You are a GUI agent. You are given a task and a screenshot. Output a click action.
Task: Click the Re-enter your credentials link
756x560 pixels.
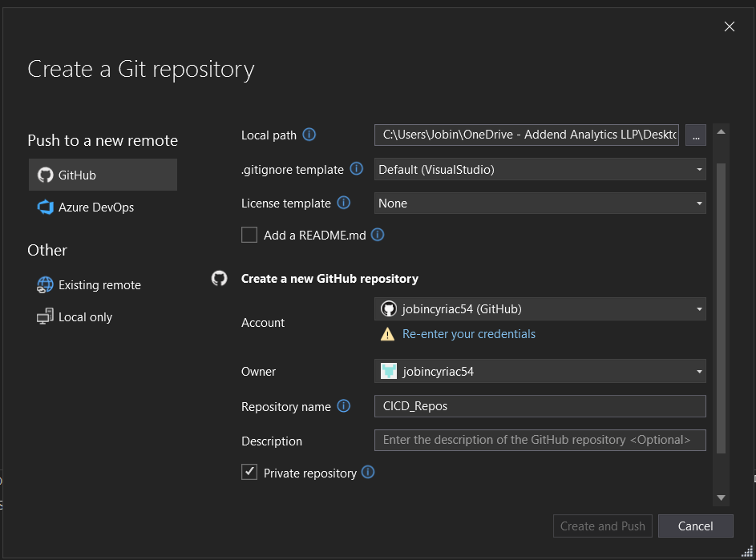point(469,334)
